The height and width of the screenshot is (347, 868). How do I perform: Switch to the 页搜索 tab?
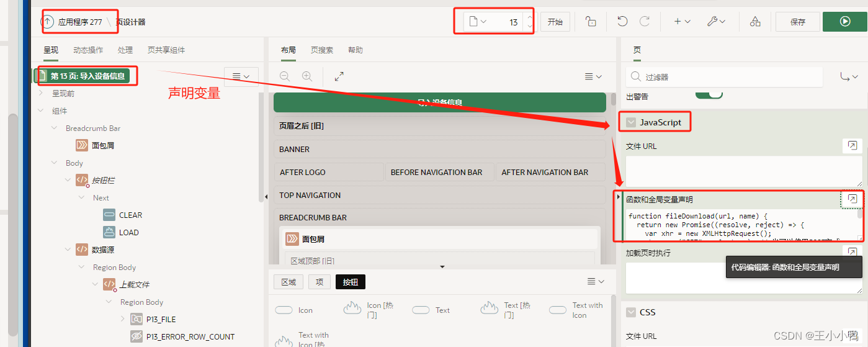coord(322,50)
